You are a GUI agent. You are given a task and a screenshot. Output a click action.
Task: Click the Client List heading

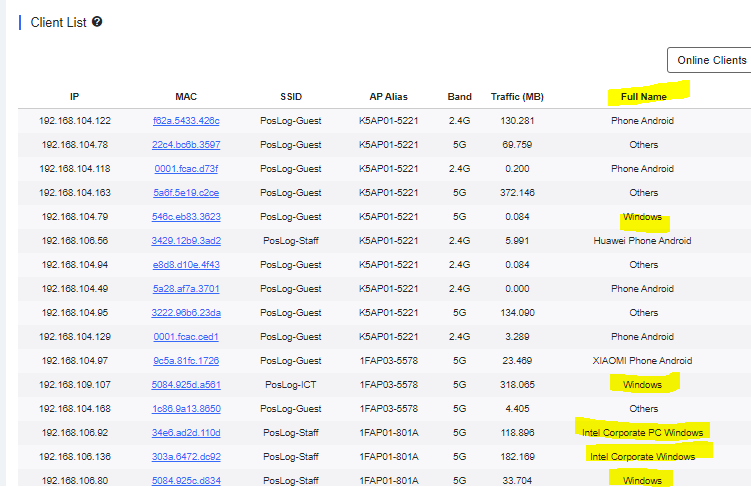pos(58,22)
